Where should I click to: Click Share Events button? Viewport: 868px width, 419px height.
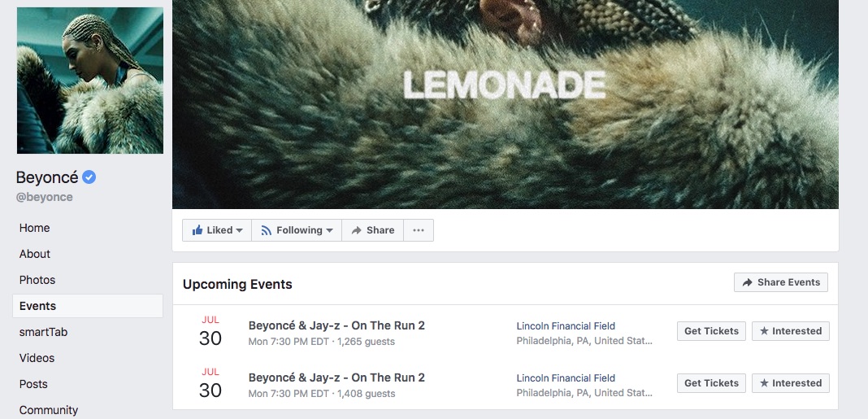coord(780,282)
